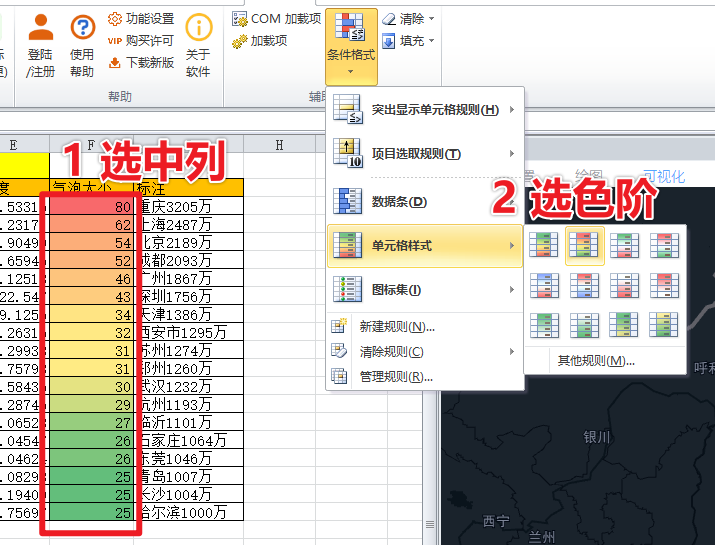The width and height of the screenshot is (715, 545).
Task: Expand arrow of 突出显示单元格规则 item
Action: tap(512, 109)
